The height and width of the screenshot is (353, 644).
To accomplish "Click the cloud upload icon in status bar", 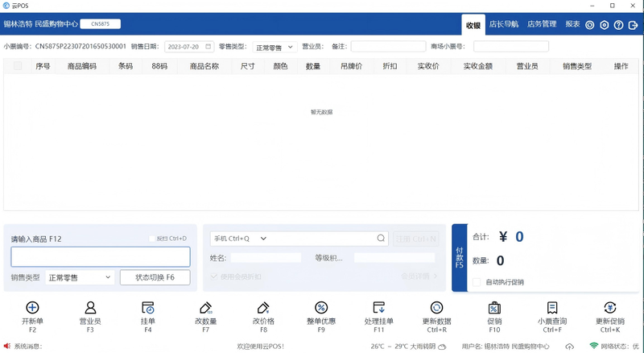I will point(570,347).
